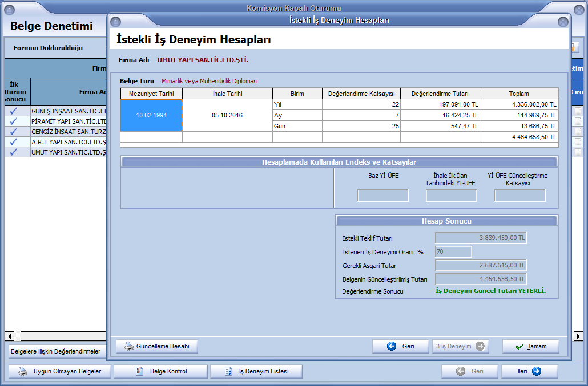Click the left arrow of horizontal scrollbar
The image size is (588, 386).
[9, 336]
